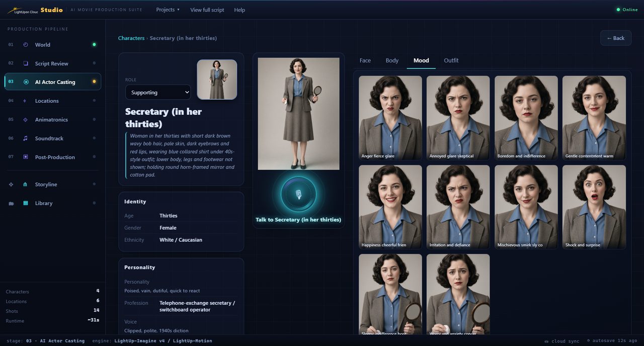Click the World globe icon in pipeline
The image size is (644, 346).
[26, 45]
